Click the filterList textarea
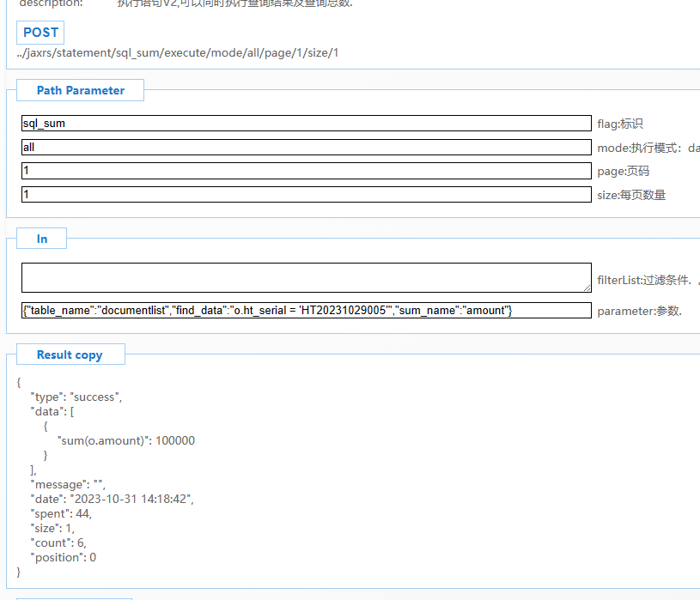700x600 pixels. point(307,277)
